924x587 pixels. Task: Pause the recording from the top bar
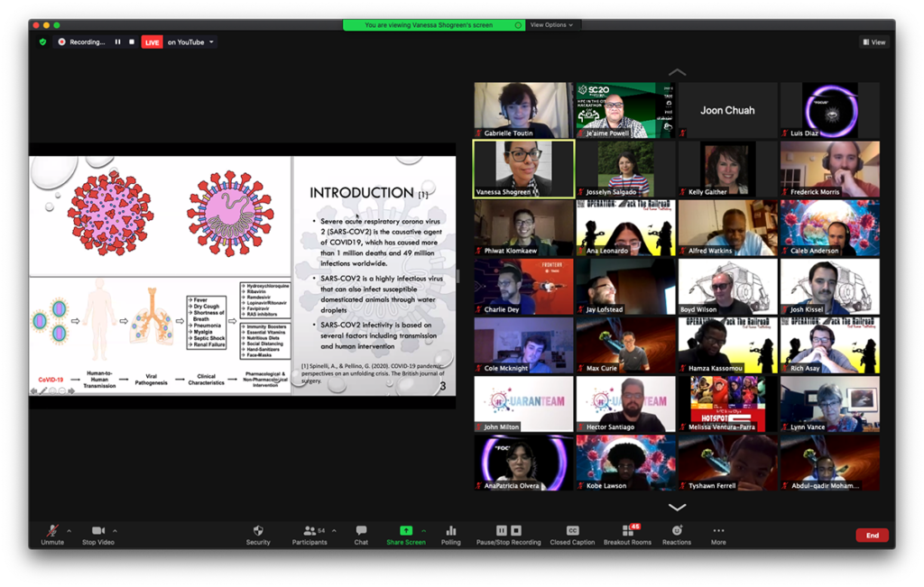(x=117, y=41)
